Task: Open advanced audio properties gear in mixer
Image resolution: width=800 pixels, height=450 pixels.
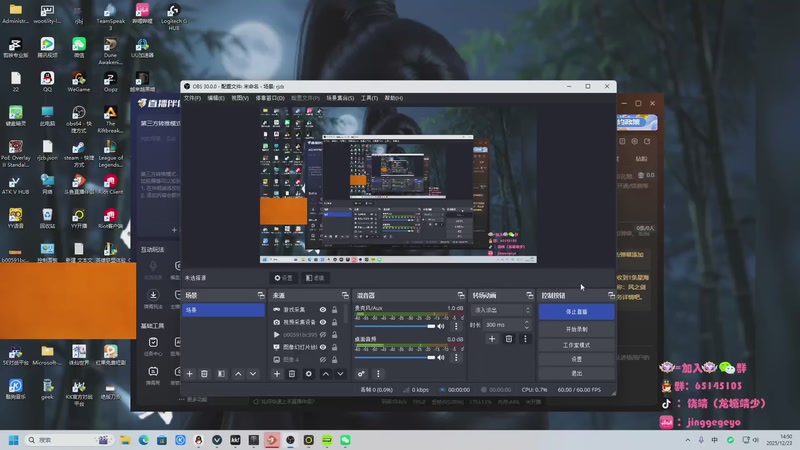Action: 362,373
